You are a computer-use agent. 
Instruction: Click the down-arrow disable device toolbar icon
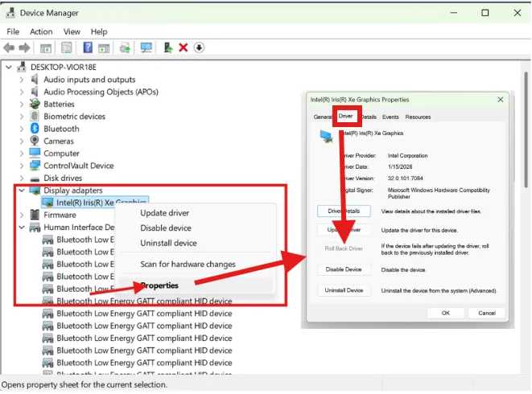click(x=199, y=47)
